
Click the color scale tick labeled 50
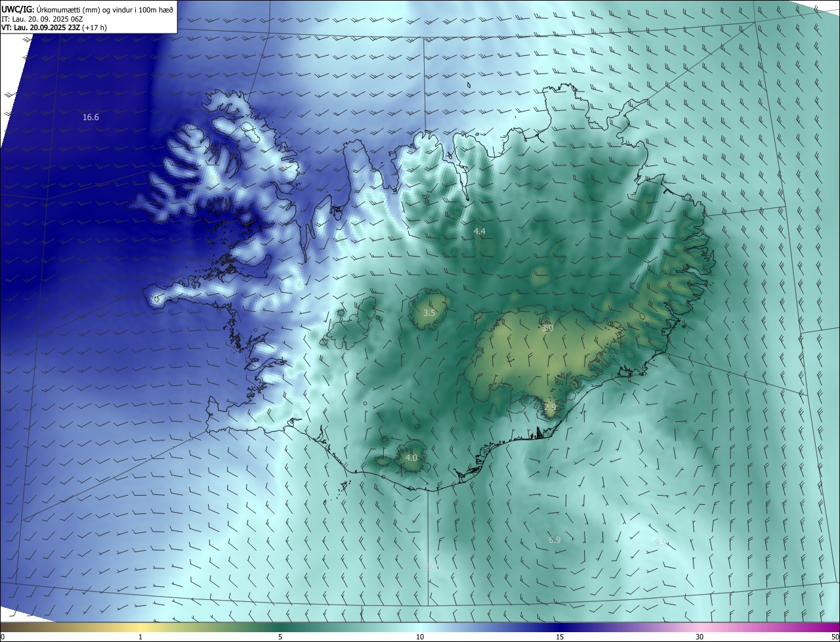coord(835,637)
